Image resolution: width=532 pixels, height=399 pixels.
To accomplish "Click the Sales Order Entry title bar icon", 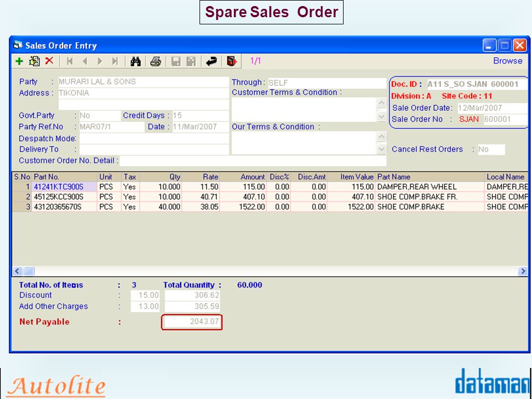I will point(17,45).
